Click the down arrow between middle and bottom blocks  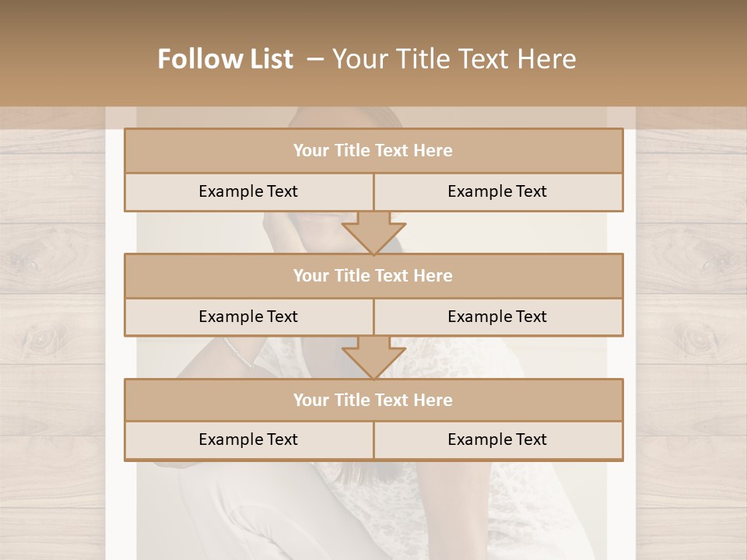coord(373,357)
